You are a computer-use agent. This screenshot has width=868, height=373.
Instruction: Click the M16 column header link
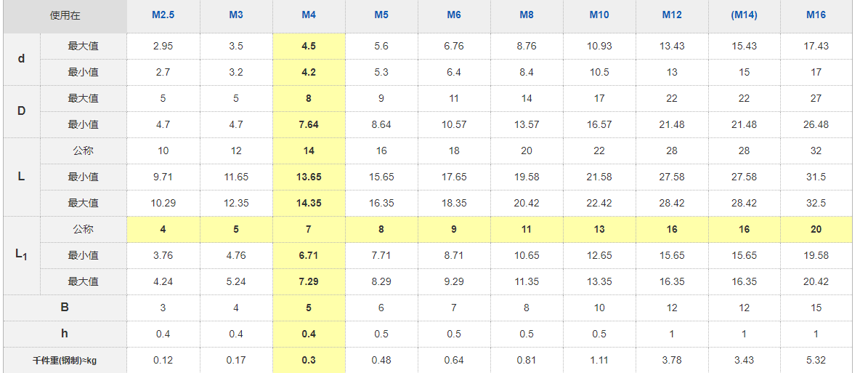click(x=816, y=15)
